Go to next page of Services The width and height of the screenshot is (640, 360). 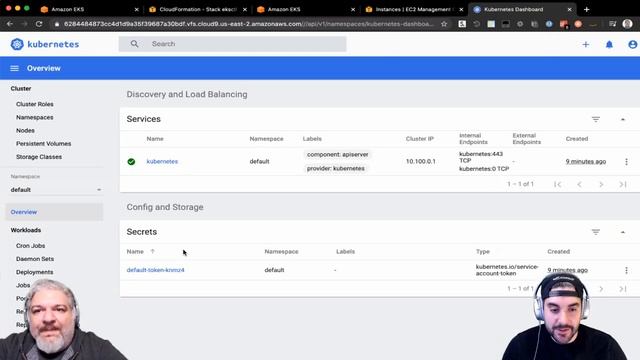click(x=601, y=184)
